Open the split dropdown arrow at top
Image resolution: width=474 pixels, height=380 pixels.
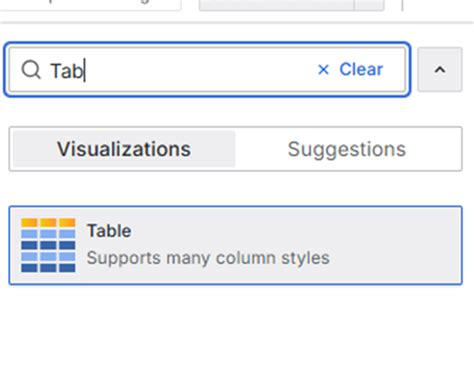(x=369, y=5)
